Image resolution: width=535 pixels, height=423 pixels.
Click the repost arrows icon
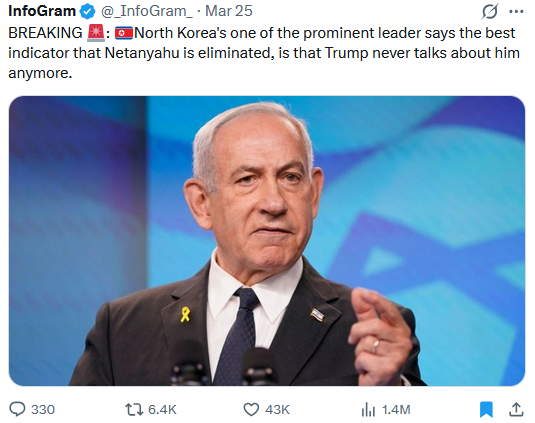(x=134, y=409)
